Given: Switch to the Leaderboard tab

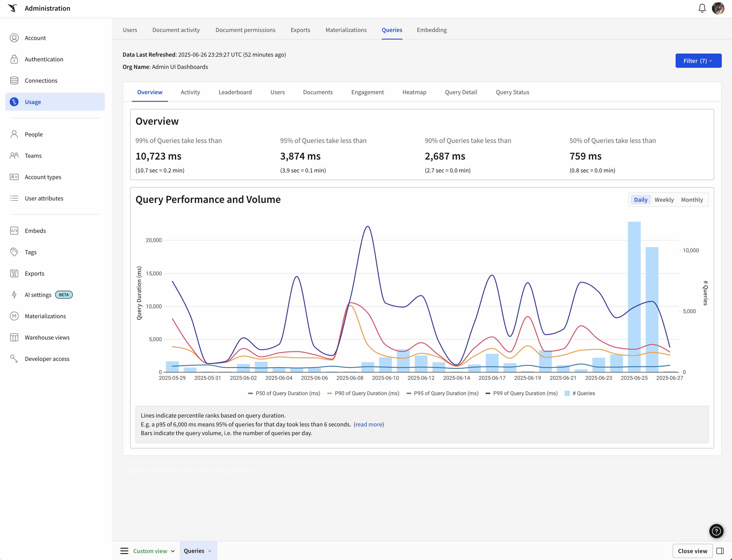Looking at the screenshot, I should pyautogui.click(x=235, y=92).
